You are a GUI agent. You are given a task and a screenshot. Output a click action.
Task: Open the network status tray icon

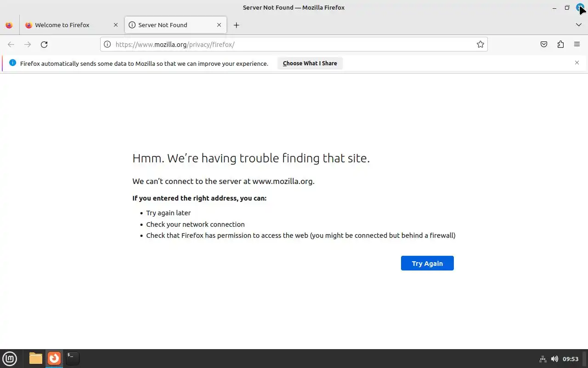click(543, 359)
